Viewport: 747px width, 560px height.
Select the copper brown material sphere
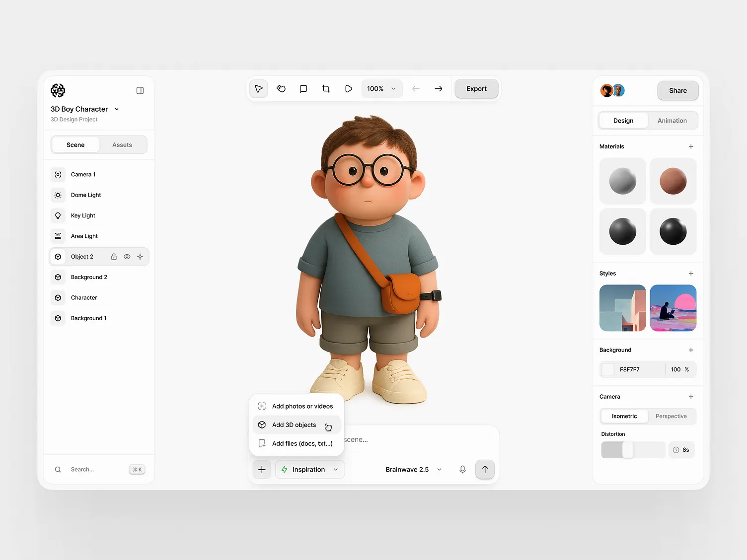pyautogui.click(x=673, y=181)
